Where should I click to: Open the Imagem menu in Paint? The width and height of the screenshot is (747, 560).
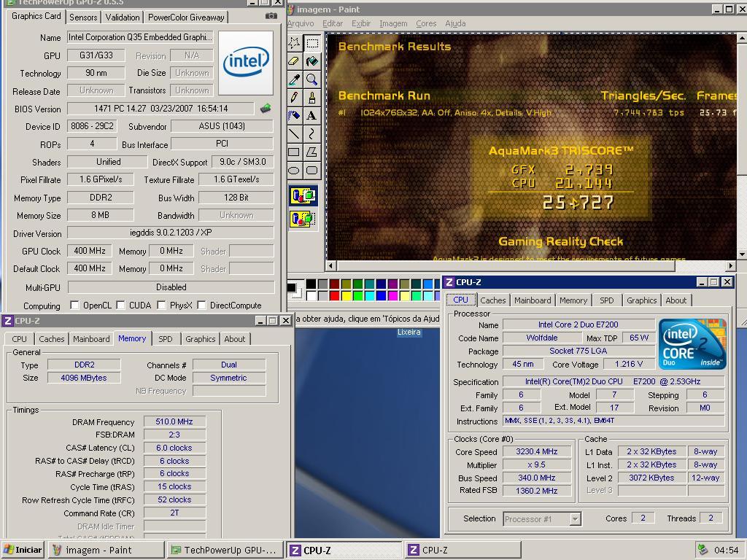tap(393, 23)
